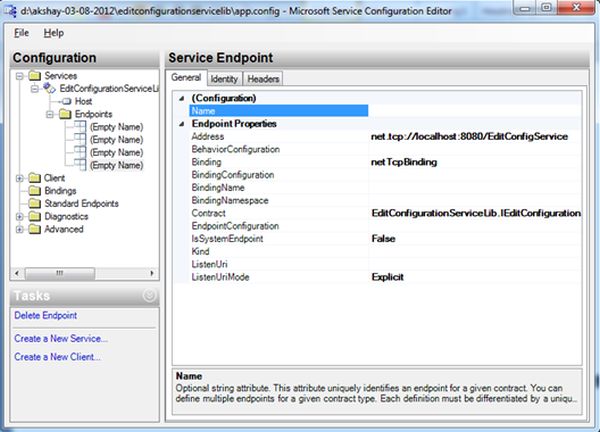Screen dimensions: 600x432
Task: Click the Delete Endpoint link
Action: tap(46, 315)
